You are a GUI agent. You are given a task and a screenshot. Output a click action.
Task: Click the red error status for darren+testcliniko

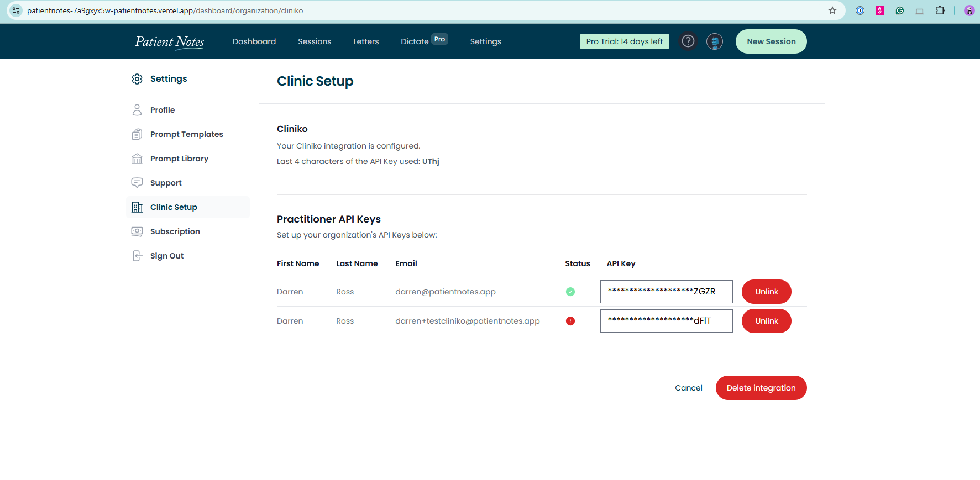pyautogui.click(x=570, y=321)
